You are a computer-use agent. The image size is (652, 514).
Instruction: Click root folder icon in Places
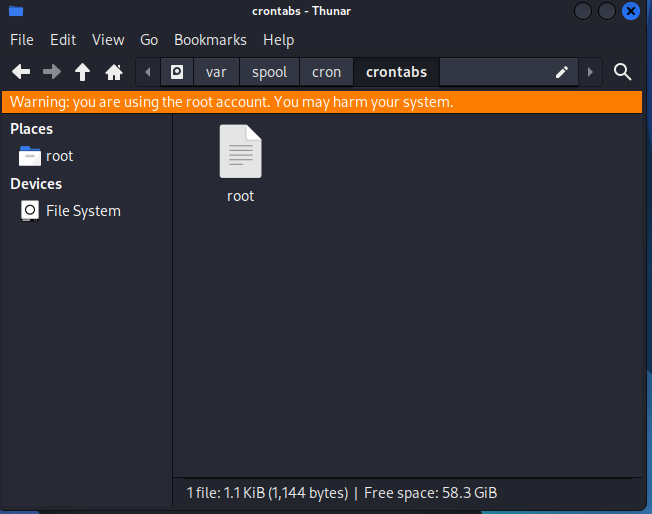30,156
